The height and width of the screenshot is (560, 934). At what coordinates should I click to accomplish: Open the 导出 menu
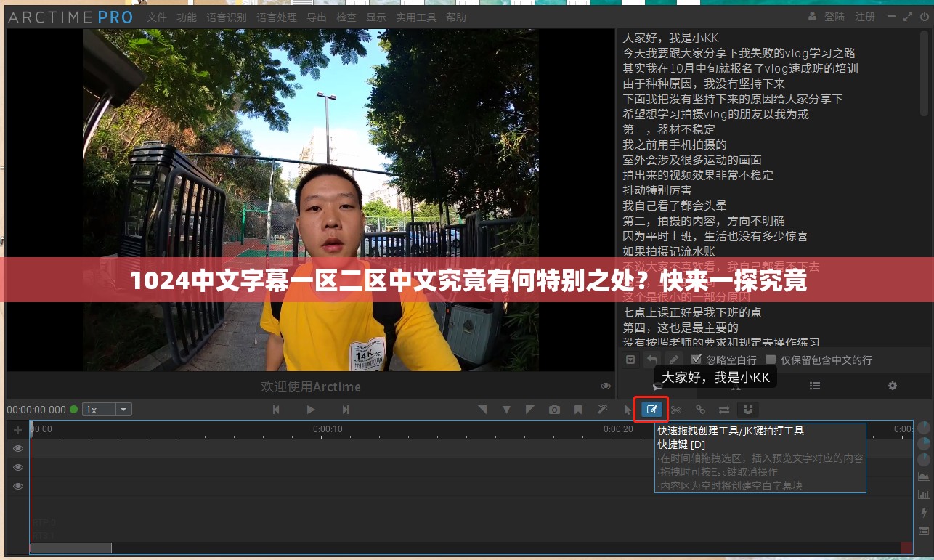point(316,17)
